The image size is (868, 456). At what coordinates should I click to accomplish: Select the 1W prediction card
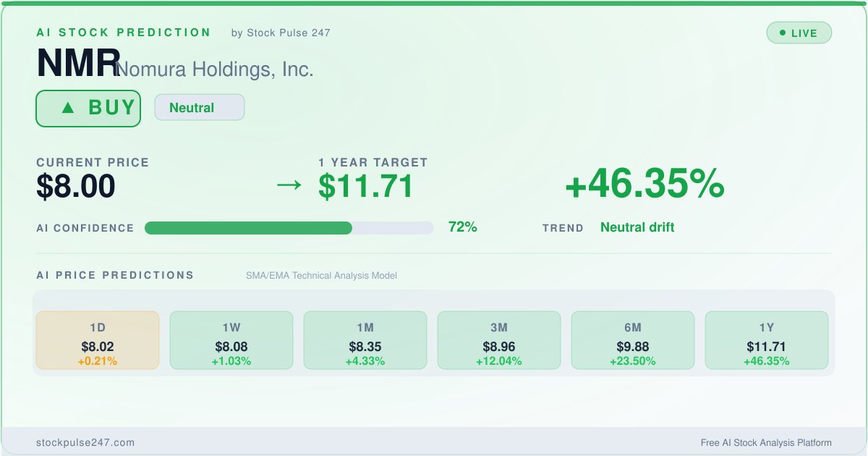(x=231, y=340)
